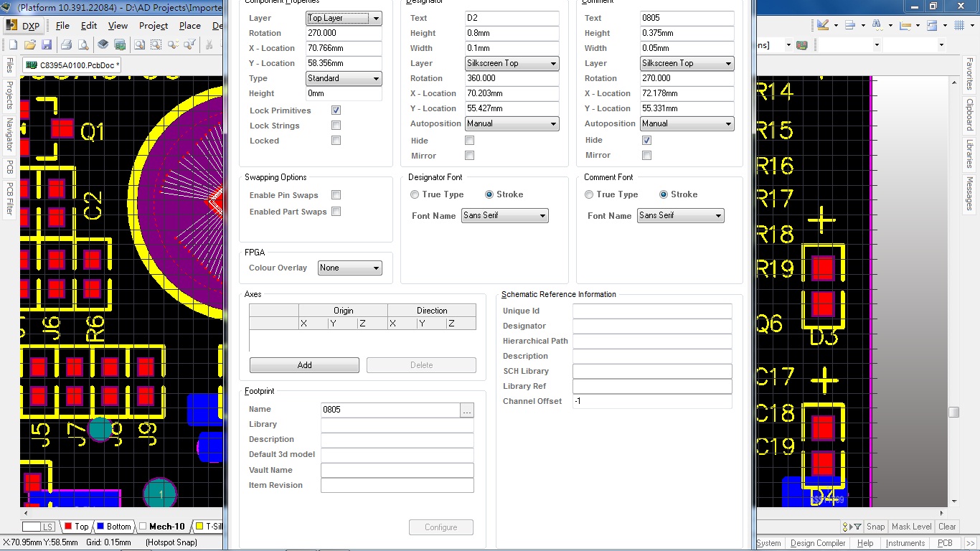980x551 pixels.
Task: Check Mirror under the Comment section
Action: click(x=646, y=156)
